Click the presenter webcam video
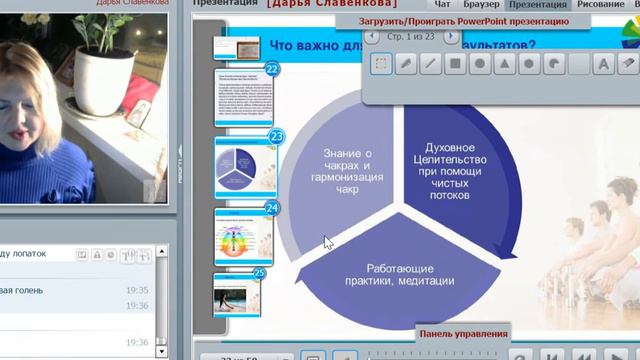Viewport: 640px width, 360px height. click(84, 108)
